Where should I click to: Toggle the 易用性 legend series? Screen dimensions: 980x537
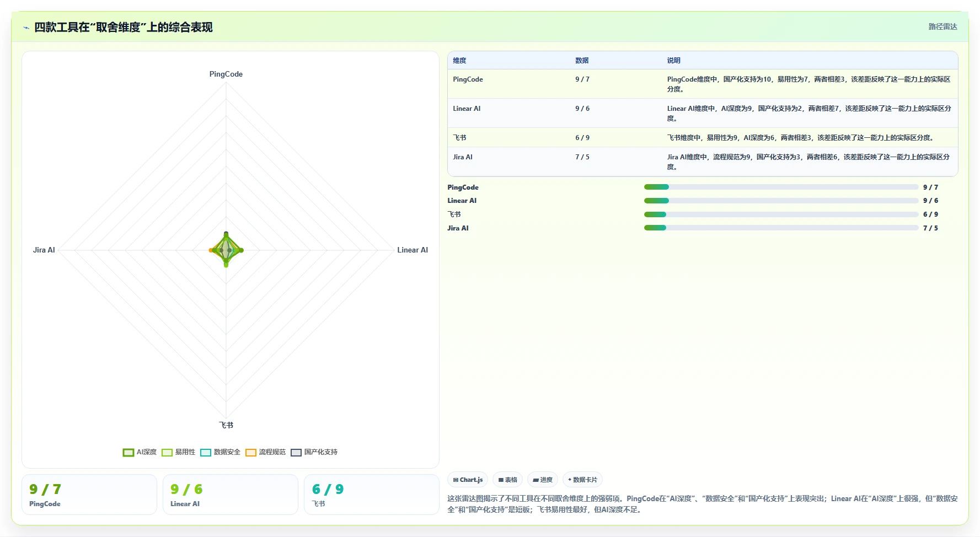(x=178, y=452)
